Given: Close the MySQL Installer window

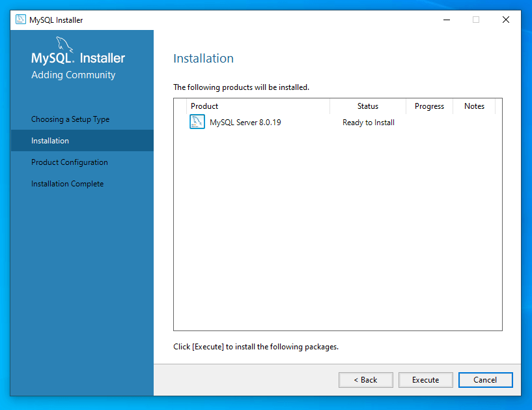Looking at the screenshot, I should click(506, 20).
